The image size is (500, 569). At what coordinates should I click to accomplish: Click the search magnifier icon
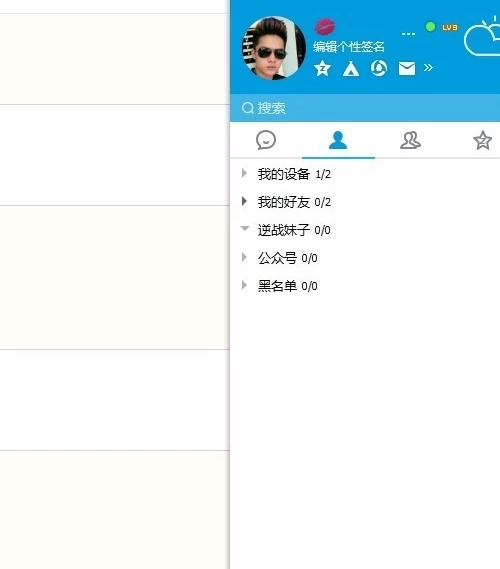pos(248,108)
